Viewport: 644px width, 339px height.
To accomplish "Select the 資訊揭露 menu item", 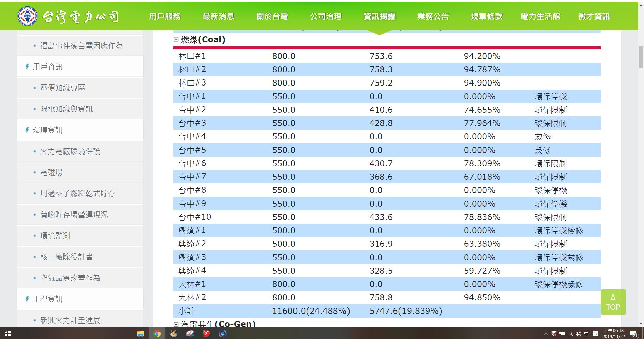I will click(379, 16).
